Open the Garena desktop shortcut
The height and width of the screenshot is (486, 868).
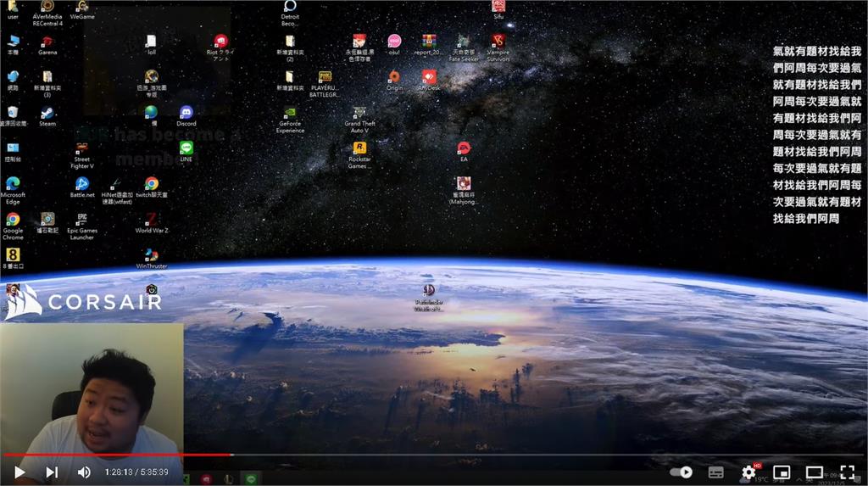(47, 45)
